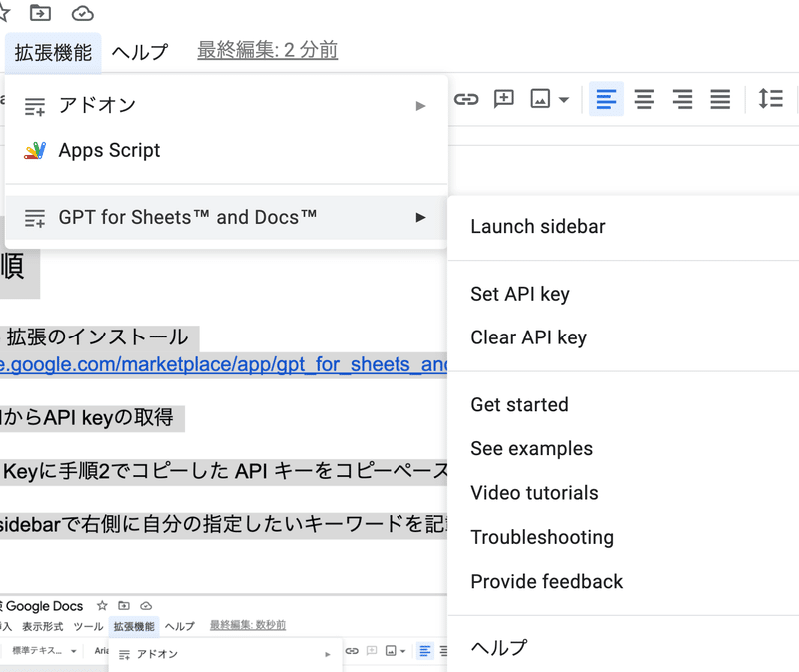Toggle left alignment off
This screenshot has height=672, width=799.
(x=606, y=99)
